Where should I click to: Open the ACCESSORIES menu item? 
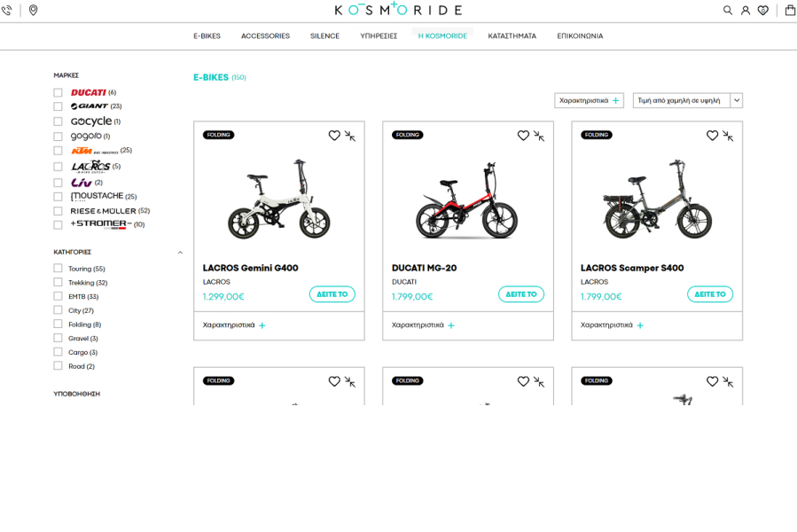265,36
